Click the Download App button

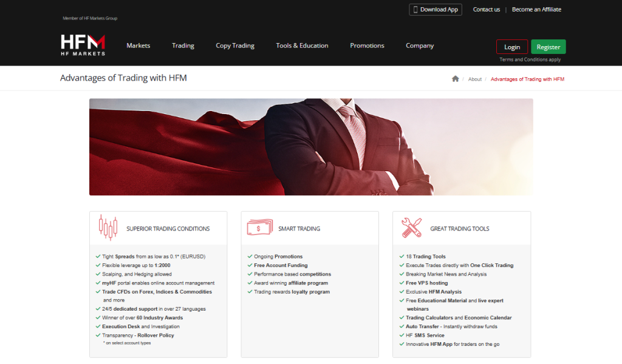point(436,10)
